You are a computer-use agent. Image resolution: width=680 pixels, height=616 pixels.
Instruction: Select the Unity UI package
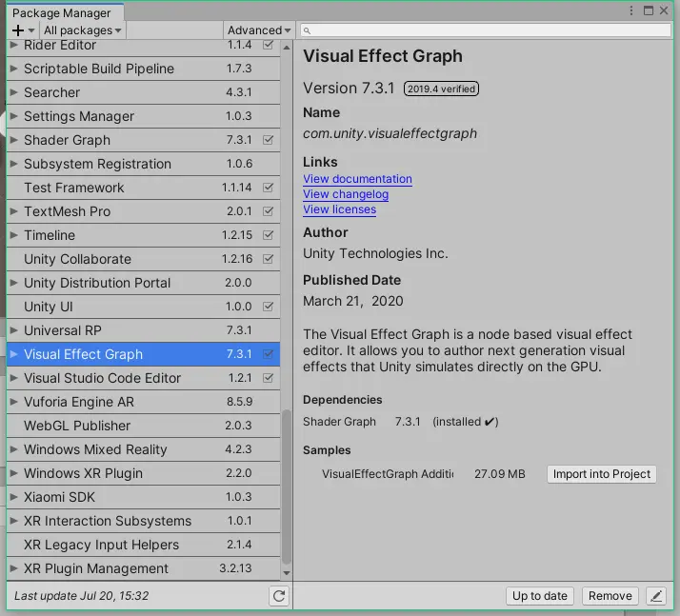click(x=143, y=307)
